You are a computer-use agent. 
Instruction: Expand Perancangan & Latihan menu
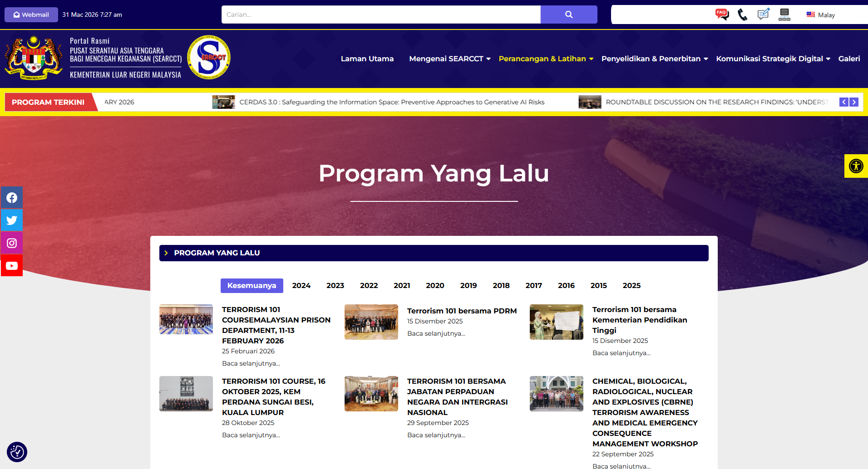(x=546, y=59)
